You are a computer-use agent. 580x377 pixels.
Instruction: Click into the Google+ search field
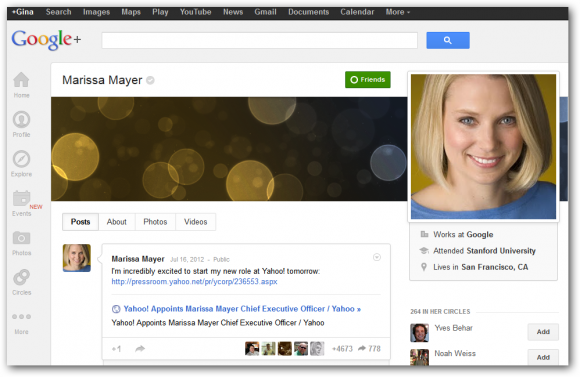(260, 40)
